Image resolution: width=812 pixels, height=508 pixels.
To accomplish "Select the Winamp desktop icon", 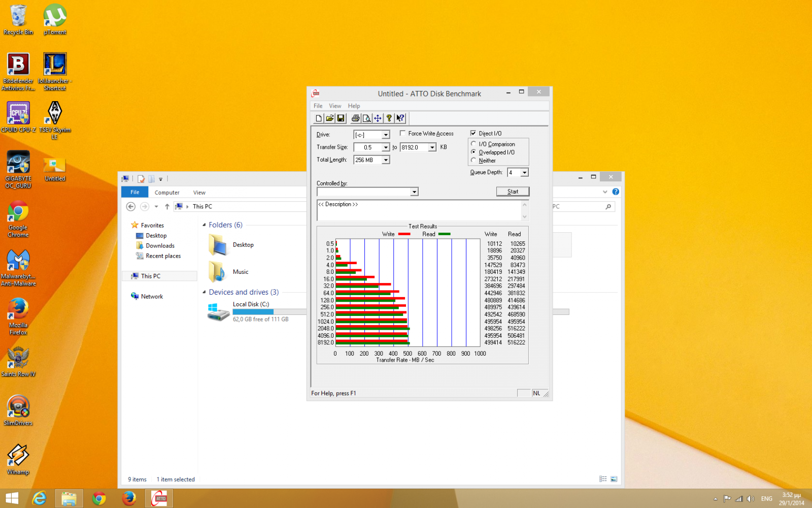I will [x=18, y=459].
